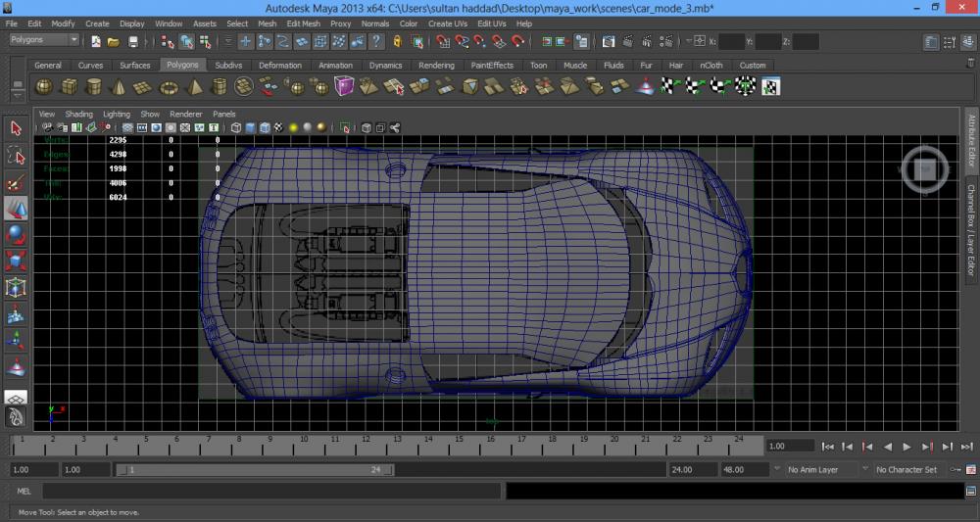Click the polygon cube shelf icon

pyautogui.click(x=70, y=87)
